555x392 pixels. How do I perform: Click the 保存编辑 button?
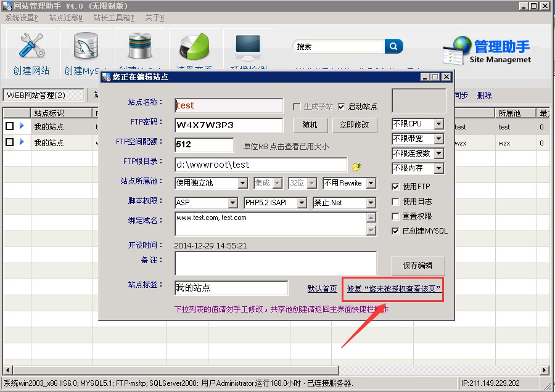tap(417, 265)
